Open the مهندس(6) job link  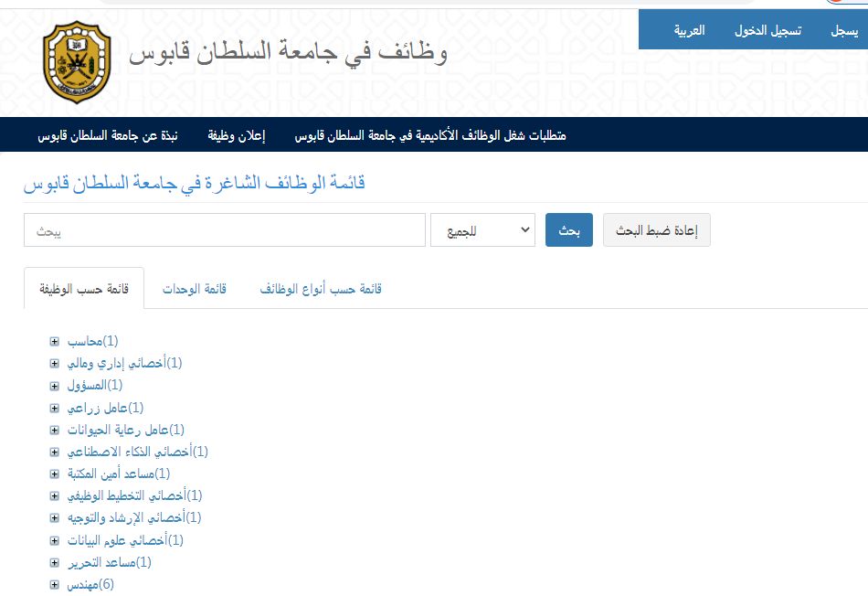coord(90,584)
